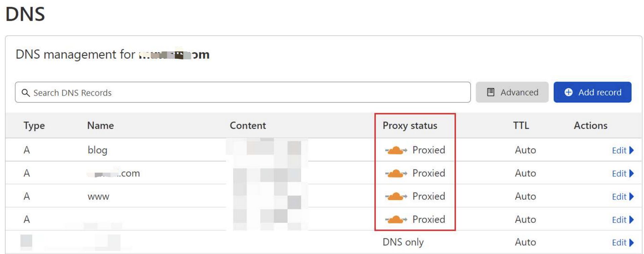The width and height of the screenshot is (644, 254).
Task: Focus the Search DNS Records field
Action: [243, 92]
